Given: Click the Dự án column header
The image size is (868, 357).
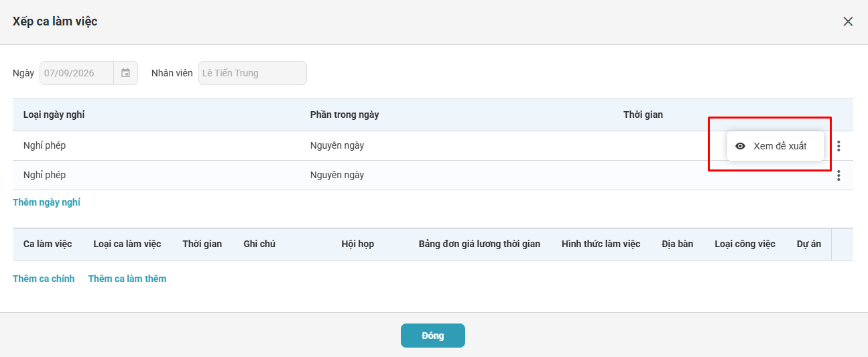Looking at the screenshot, I should tap(809, 244).
